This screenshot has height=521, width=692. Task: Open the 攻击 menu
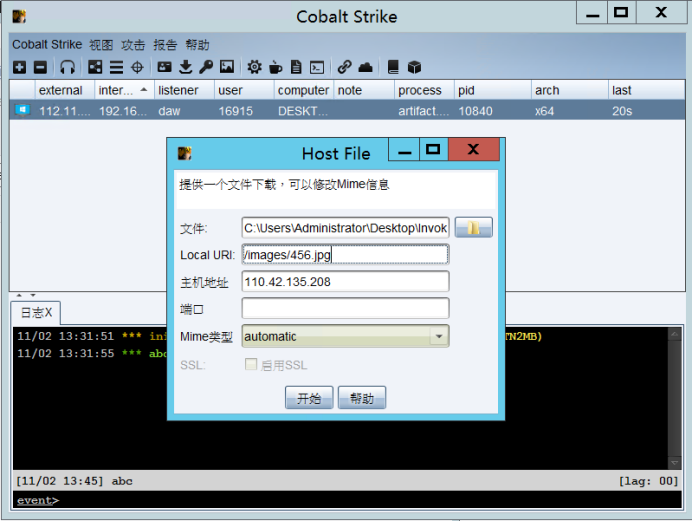133,45
